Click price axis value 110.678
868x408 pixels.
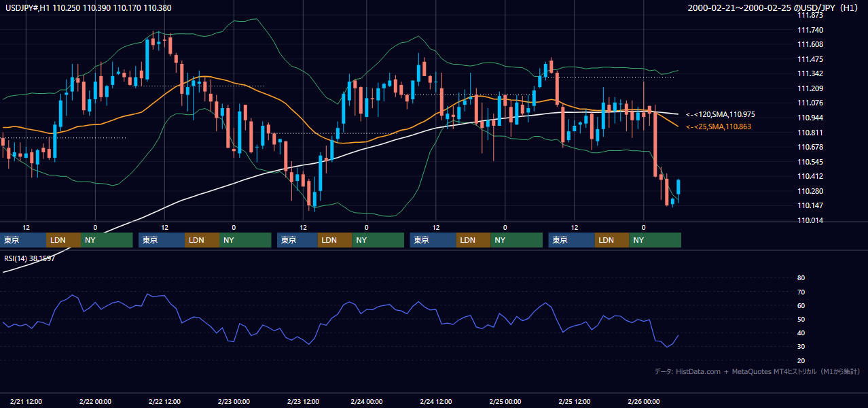pos(810,147)
